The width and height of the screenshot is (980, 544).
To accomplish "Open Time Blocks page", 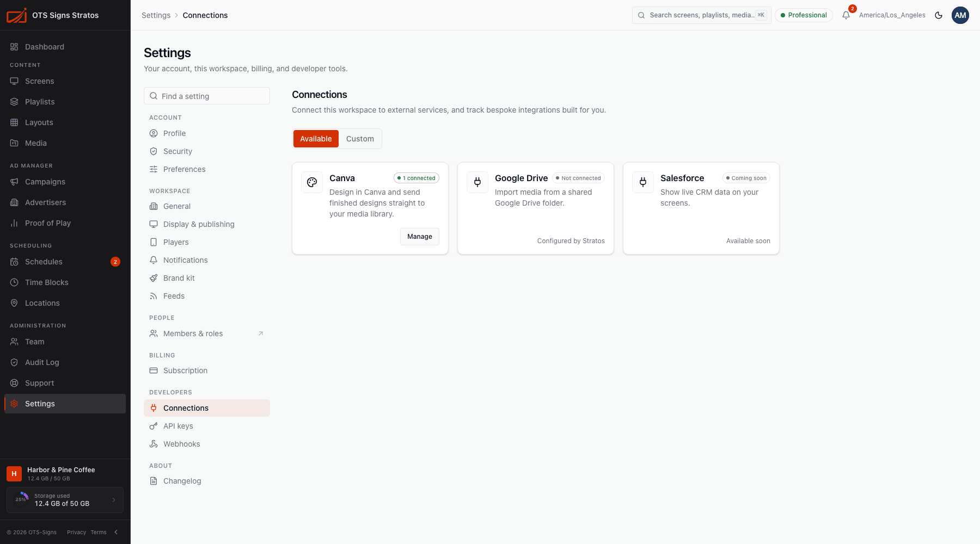I will (65, 282).
